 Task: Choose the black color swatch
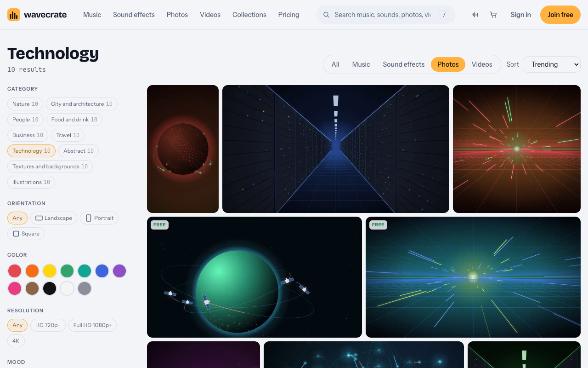[x=50, y=288]
